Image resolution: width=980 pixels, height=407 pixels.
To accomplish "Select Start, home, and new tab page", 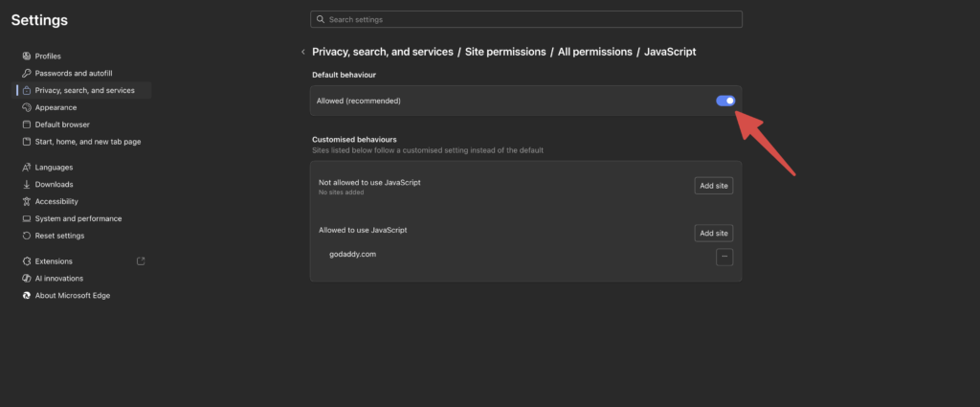I will (87, 143).
